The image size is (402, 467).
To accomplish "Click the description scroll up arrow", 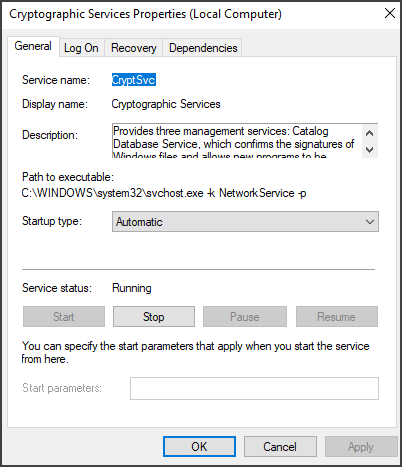I will click(369, 133).
